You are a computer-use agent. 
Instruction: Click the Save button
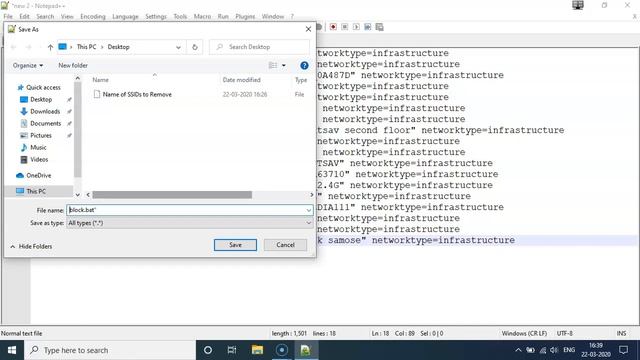tap(235, 245)
